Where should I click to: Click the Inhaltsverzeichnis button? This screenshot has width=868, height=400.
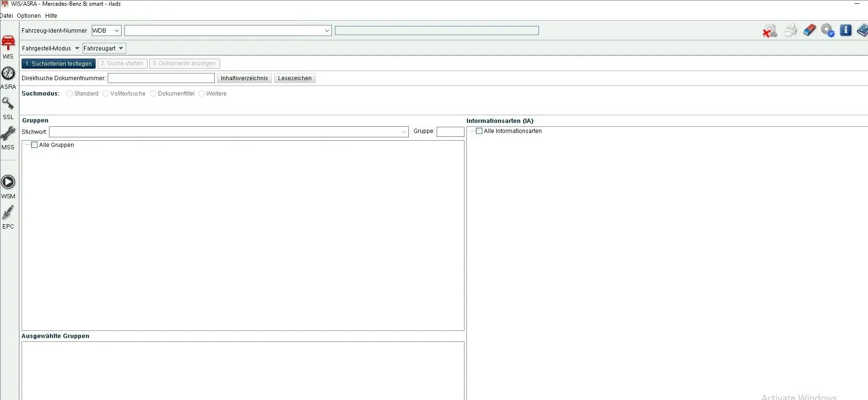pyautogui.click(x=244, y=78)
